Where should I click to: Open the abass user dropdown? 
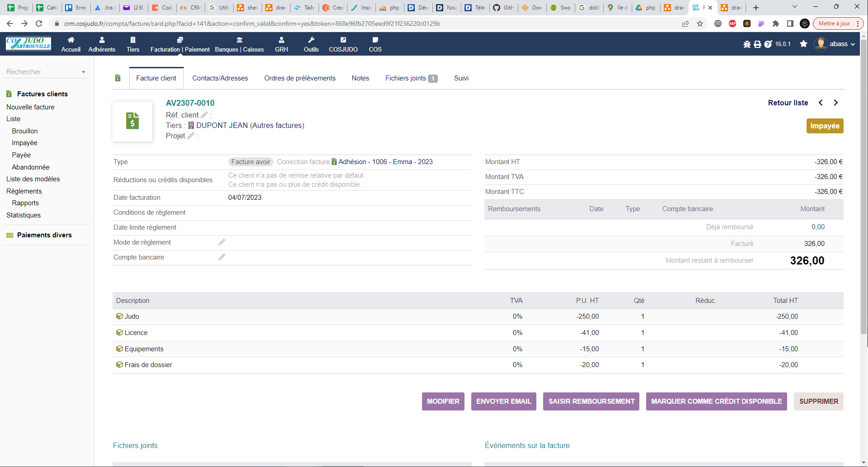[x=835, y=44]
